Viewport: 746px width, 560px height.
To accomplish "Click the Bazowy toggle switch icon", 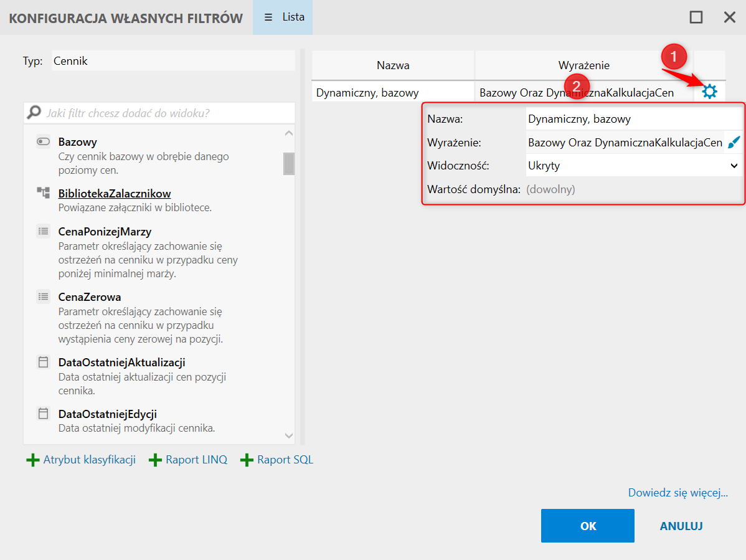I will click(43, 142).
